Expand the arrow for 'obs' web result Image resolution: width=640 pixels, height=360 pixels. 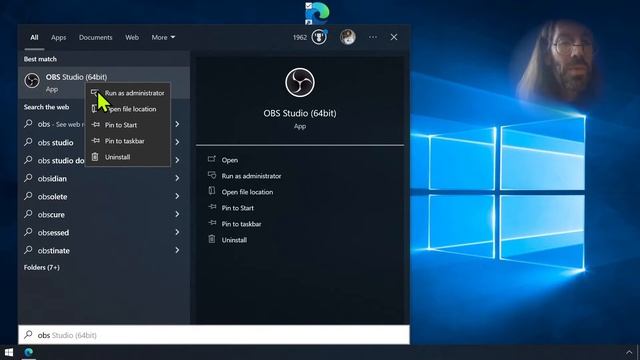coord(177,124)
